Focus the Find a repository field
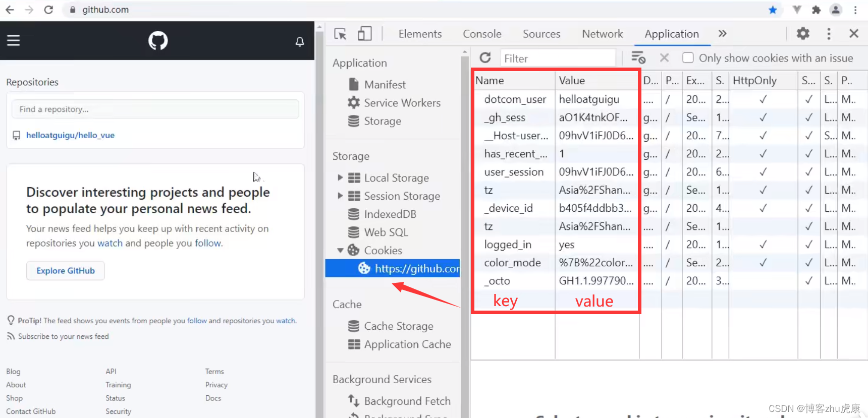Screen dimensions: 868x418 155,109
